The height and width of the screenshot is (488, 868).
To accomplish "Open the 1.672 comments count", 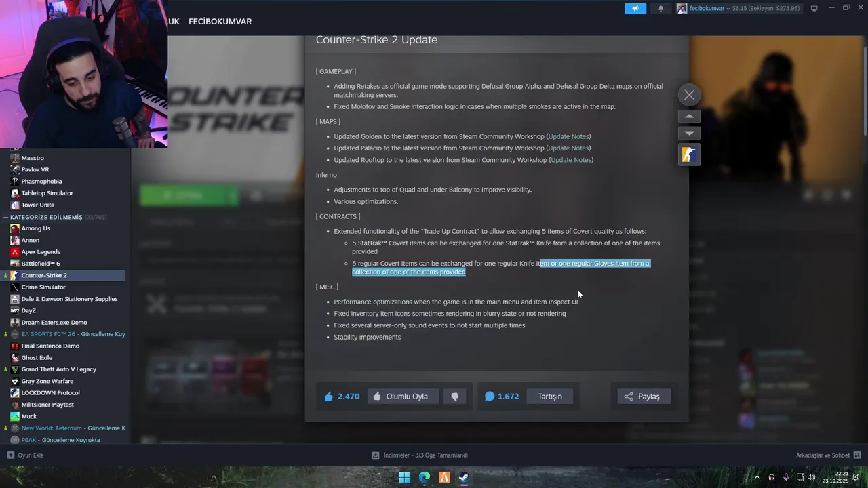I will [x=501, y=396].
